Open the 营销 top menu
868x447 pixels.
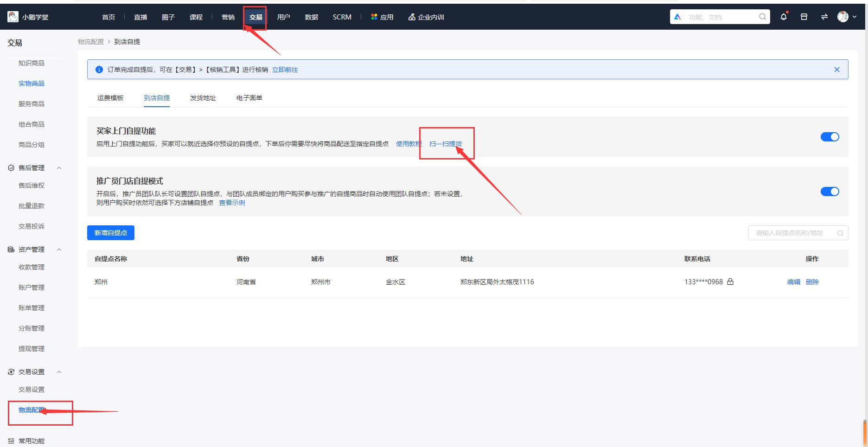tap(228, 17)
